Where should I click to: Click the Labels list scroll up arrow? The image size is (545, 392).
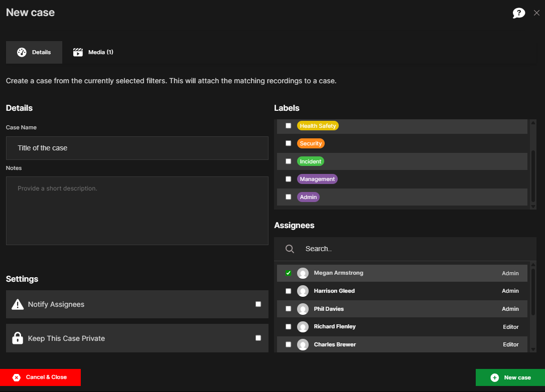click(533, 123)
